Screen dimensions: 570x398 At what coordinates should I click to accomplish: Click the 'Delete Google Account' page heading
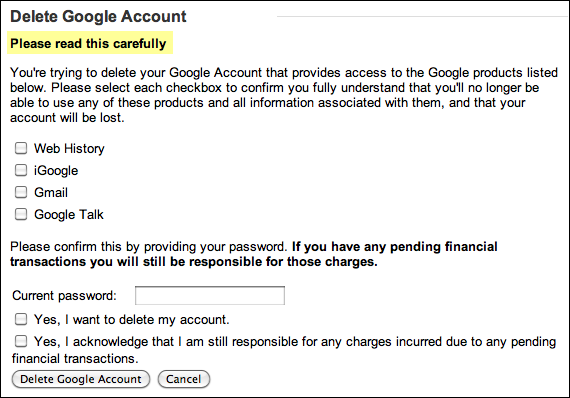[x=98, y=17]
